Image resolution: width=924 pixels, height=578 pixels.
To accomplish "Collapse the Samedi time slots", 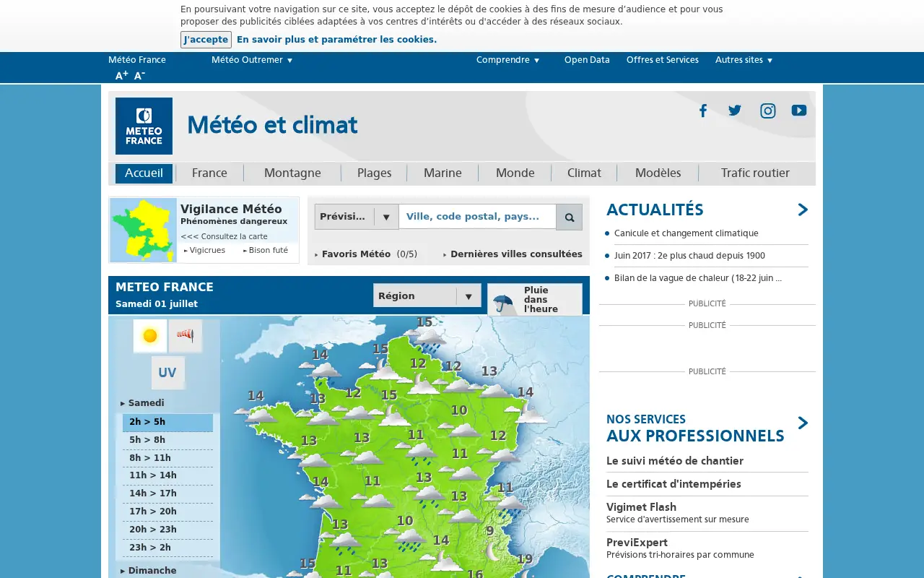I will [x=142, y=403].
